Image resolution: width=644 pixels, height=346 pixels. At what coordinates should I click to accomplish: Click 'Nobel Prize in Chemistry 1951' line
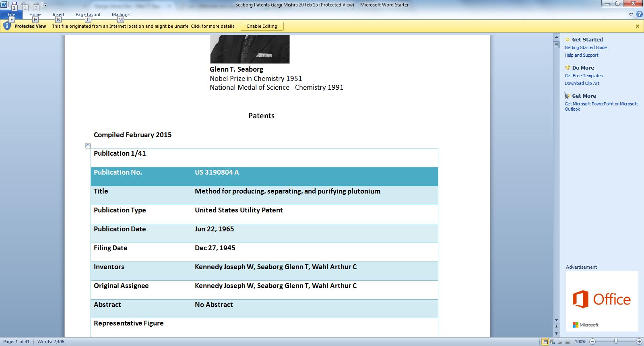[256, 78]
